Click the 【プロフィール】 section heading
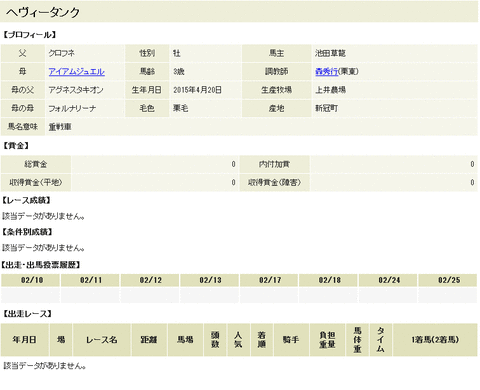 [29, 35]
